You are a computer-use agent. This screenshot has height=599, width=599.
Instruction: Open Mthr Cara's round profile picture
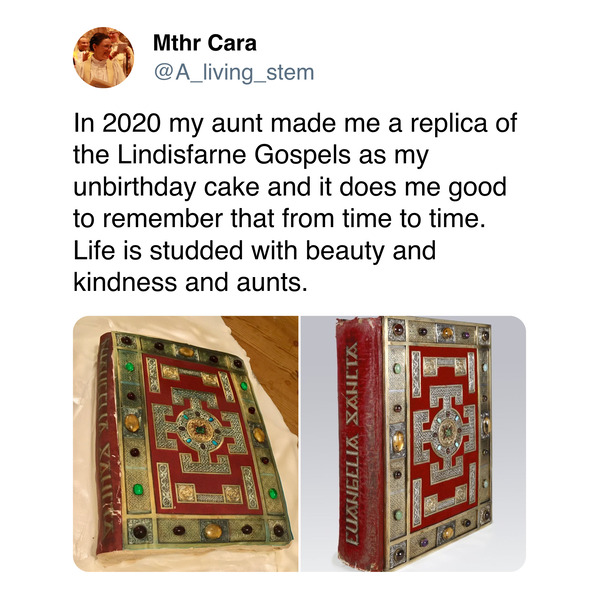tap(104, 58)
